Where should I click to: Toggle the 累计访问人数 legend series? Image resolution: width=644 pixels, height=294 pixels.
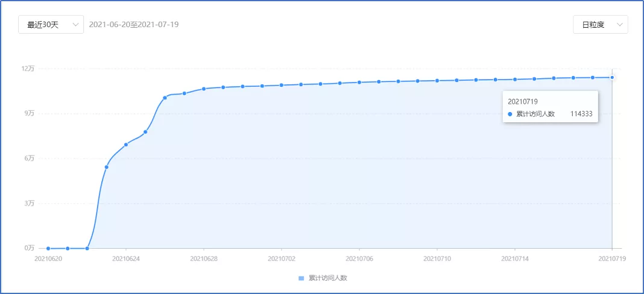coord(327,278)
